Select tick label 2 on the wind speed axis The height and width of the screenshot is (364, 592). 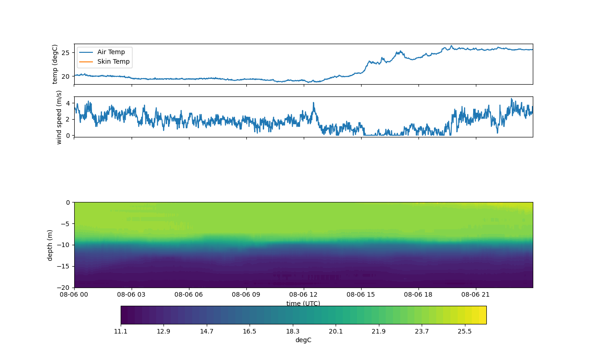click(69, 119)
